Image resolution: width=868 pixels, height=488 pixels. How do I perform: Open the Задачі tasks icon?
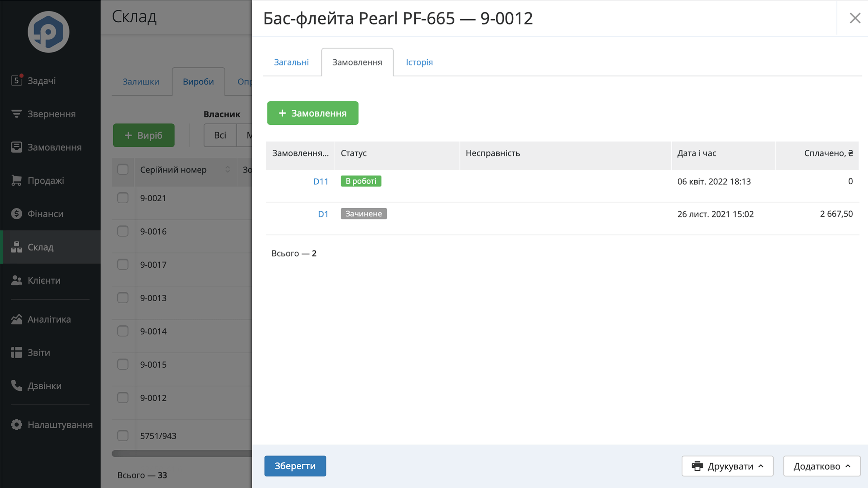pos(17,80)
